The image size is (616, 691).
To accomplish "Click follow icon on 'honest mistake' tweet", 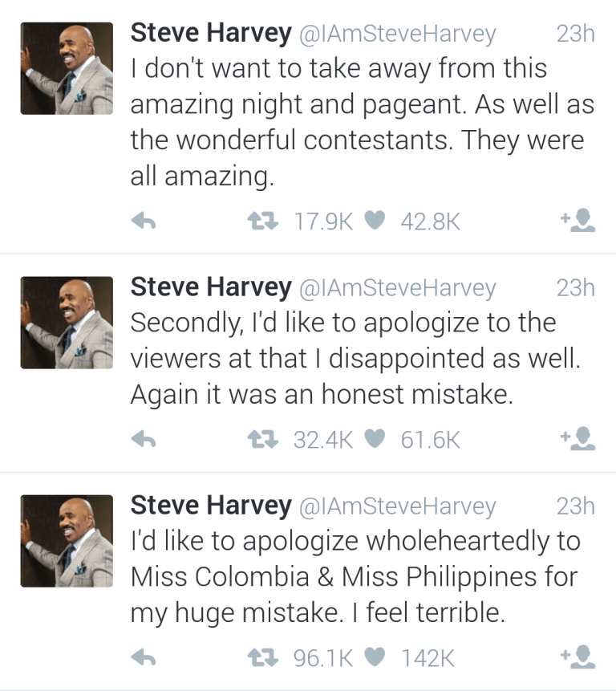I will (x=578, y=438).
